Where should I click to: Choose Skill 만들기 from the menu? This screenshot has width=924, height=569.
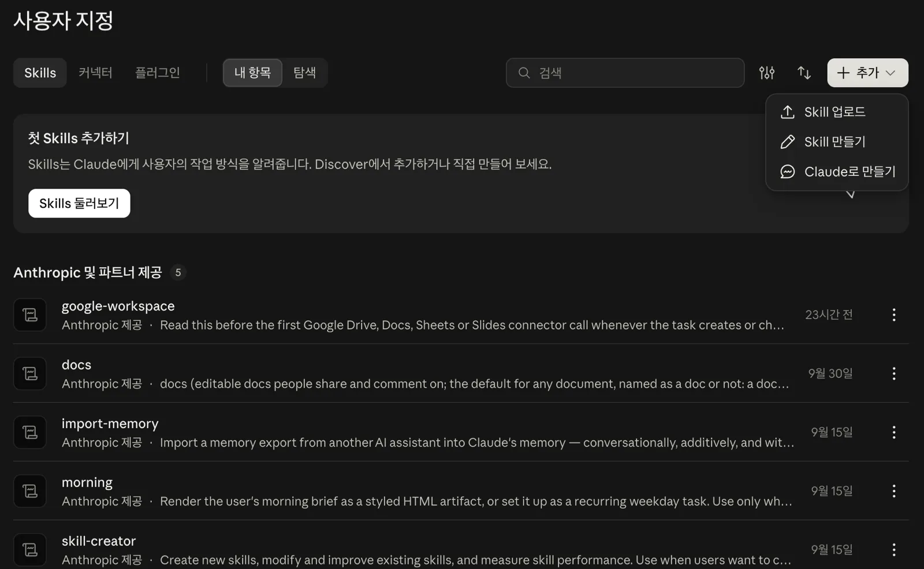[837, 142]
